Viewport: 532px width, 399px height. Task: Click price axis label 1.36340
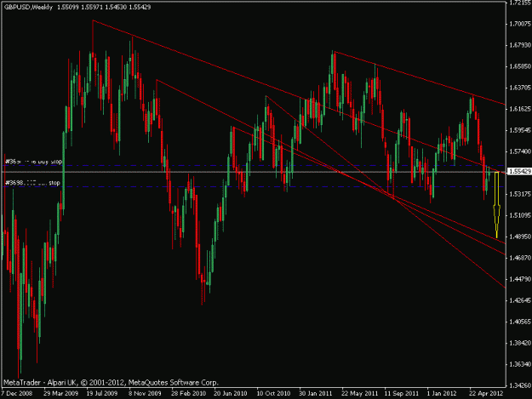(520, 364)
